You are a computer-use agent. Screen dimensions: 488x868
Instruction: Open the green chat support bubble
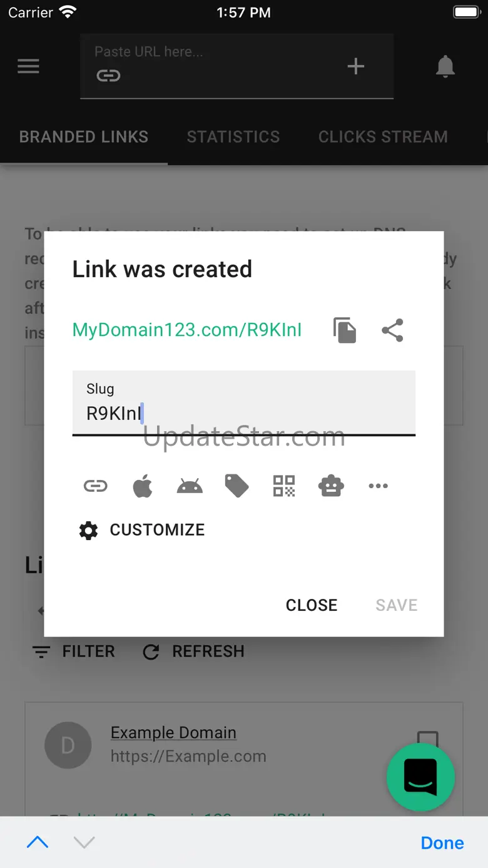pyautogui.click(x=420, y=777)
